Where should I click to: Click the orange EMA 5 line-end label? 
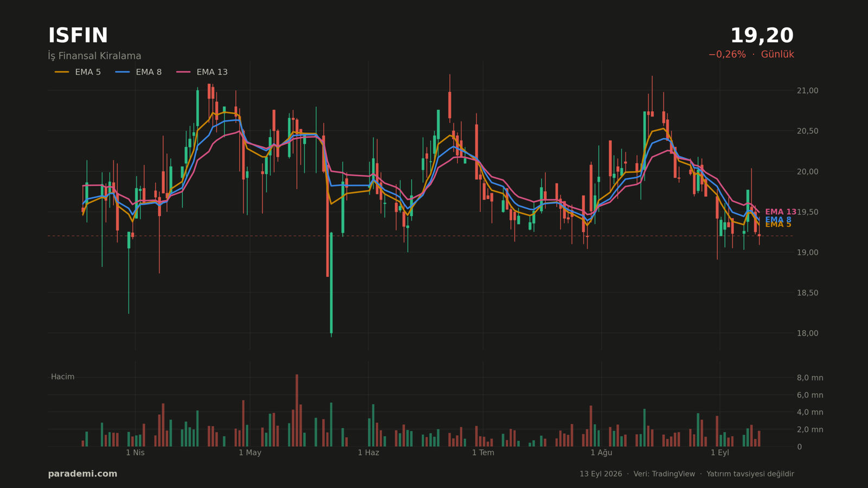tap(778, 224)
